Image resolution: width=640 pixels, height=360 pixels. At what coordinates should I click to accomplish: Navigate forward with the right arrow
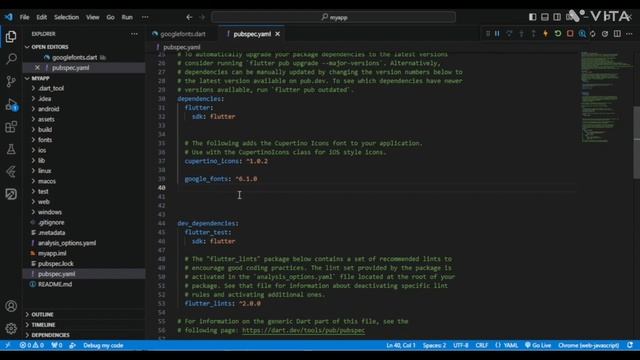[202, 17]
